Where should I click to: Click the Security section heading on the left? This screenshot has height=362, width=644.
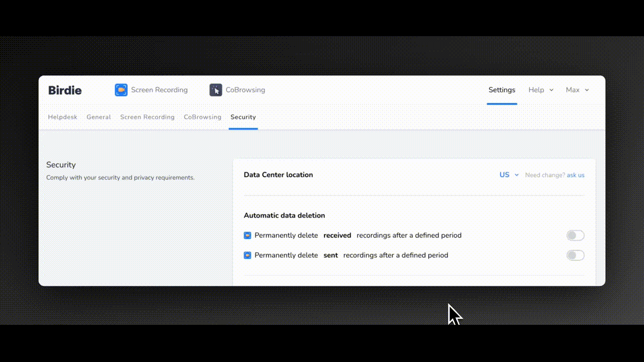point(61,165)
